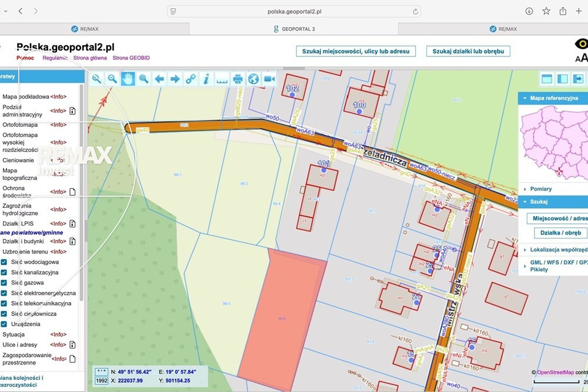This screenshot has height=392, width=588.
Task: Open legend document icon for Podział administracyjny
Action: (72, 111)
